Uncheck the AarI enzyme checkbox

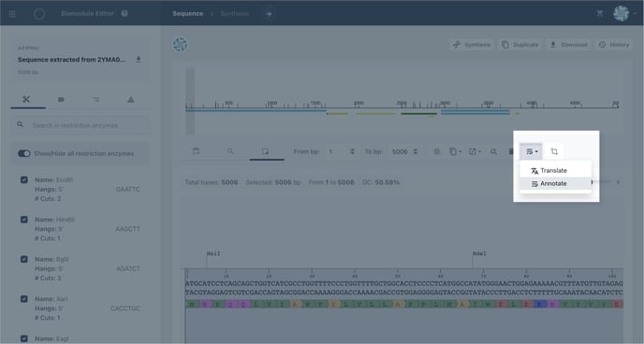click(x=24, y=299)
